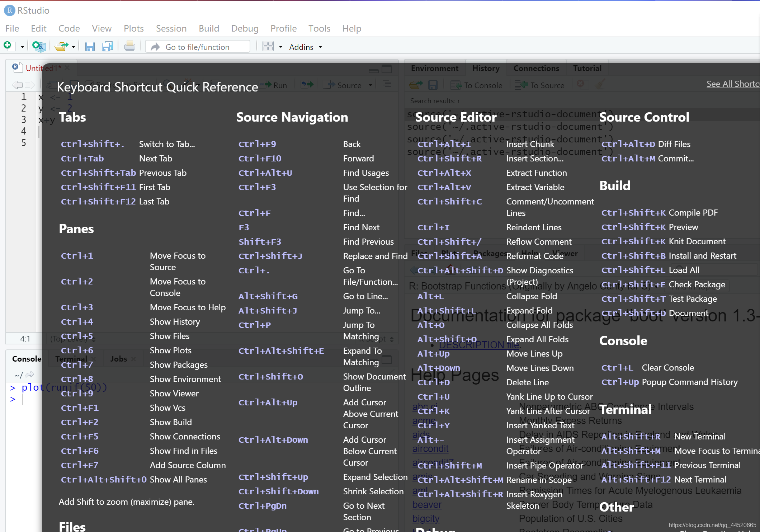Click the Save current document icon
Screen dimensions: 760x532
pos(90,47)
